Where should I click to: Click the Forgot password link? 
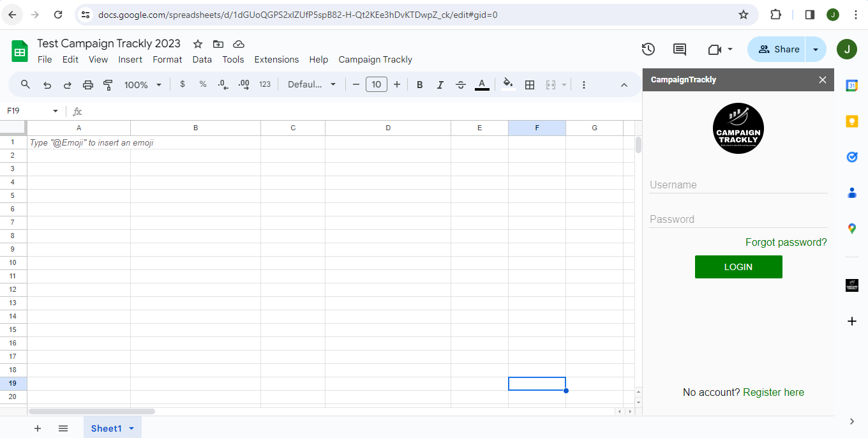click(x=786, y=242)
